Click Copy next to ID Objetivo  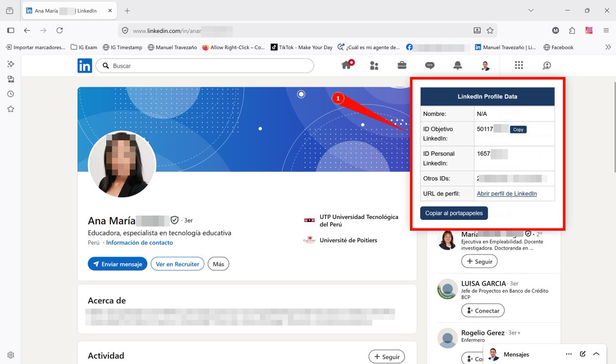(518, 130)
